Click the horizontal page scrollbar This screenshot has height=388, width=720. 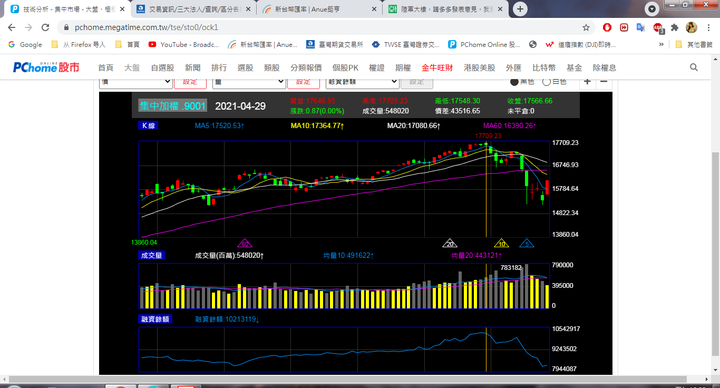[x=348, y=379]
